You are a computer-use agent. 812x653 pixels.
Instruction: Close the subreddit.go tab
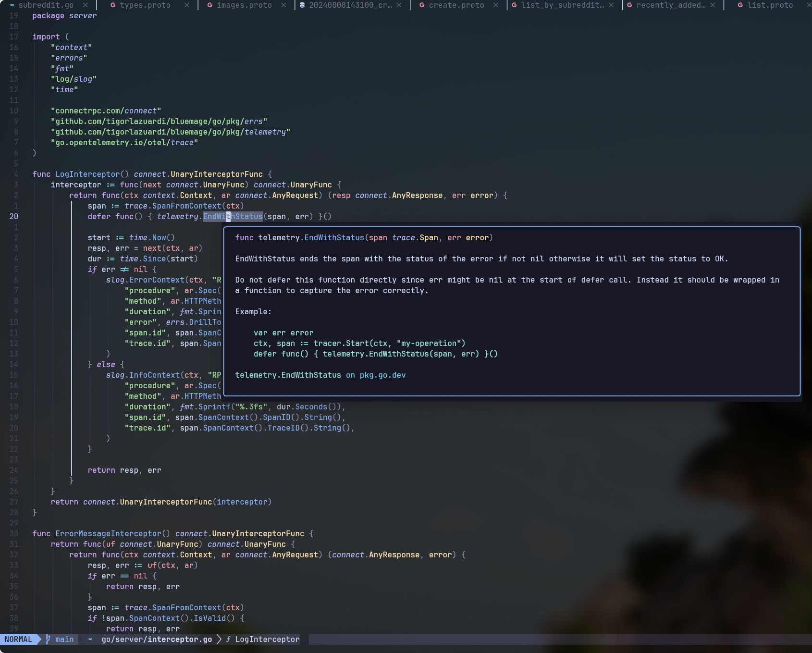85,5
